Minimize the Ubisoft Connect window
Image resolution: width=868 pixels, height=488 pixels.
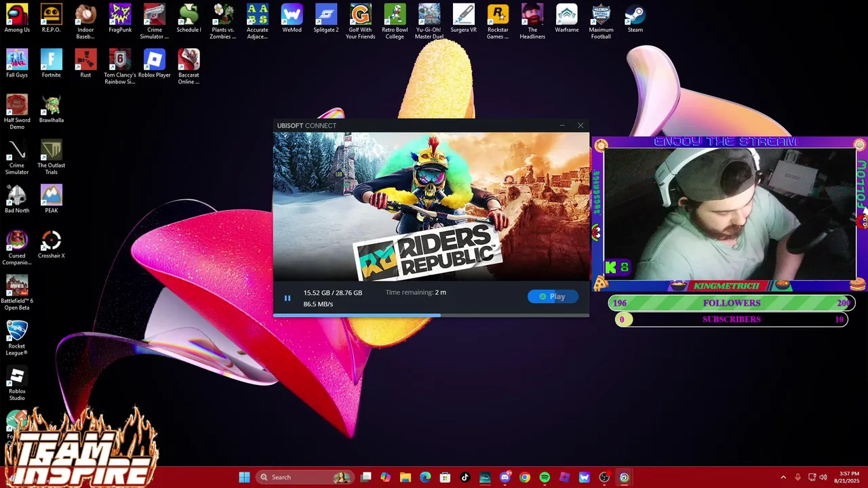(x=562, y=125)
